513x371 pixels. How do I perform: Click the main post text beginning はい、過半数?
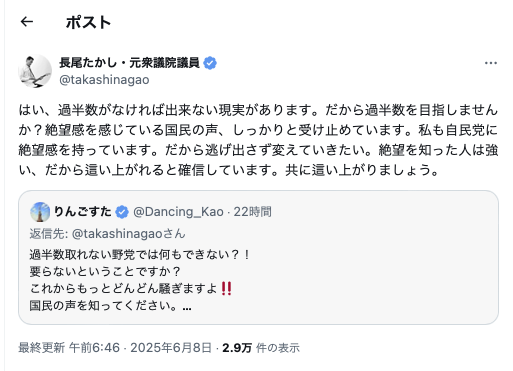click(x=258, y=140)
